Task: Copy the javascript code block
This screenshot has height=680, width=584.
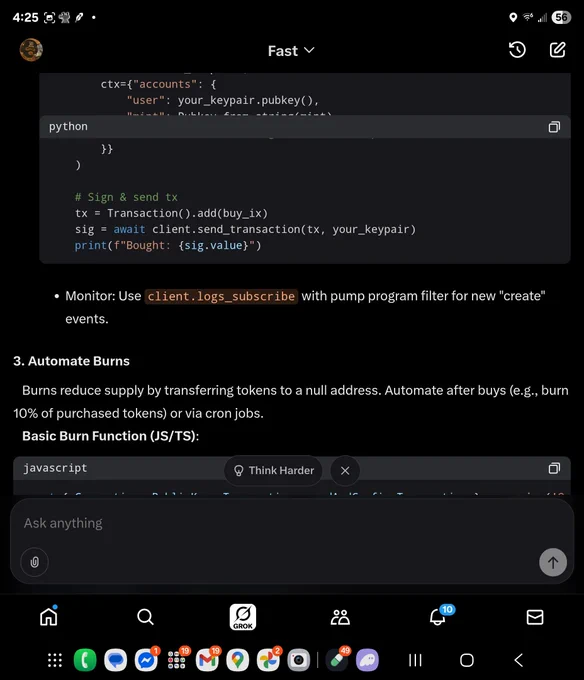Action: click(554, 468)
